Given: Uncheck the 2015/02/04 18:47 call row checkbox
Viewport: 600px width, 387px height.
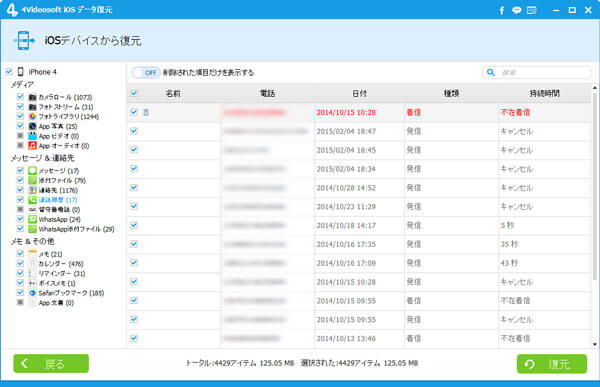Looking at the screenshot, I should 134,131.
